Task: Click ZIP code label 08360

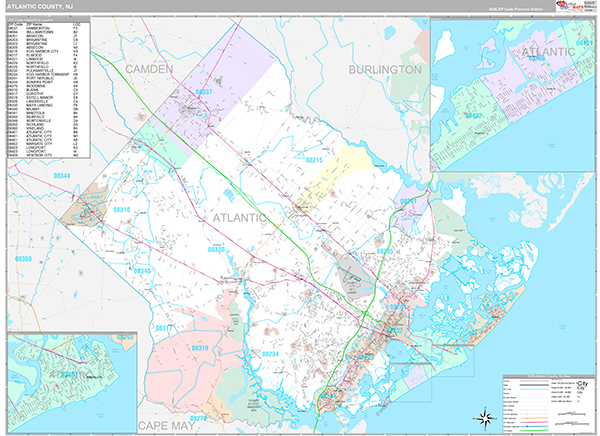Action: [23, 259]
